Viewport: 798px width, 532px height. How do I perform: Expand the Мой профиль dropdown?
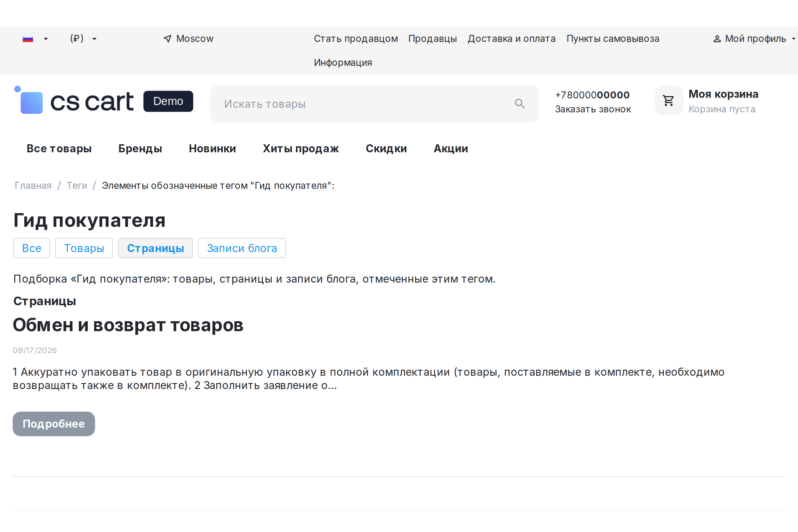(x=755, y=39)
